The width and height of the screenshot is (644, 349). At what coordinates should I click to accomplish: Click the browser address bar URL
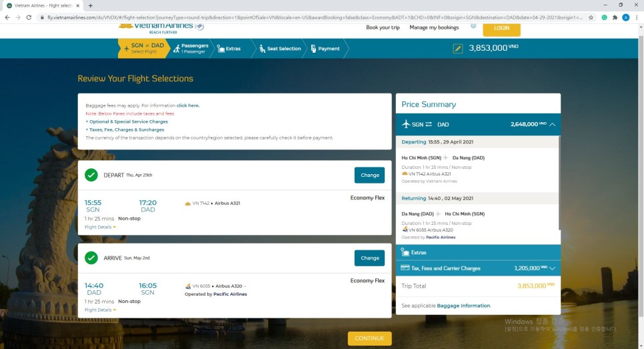[315, 17]
